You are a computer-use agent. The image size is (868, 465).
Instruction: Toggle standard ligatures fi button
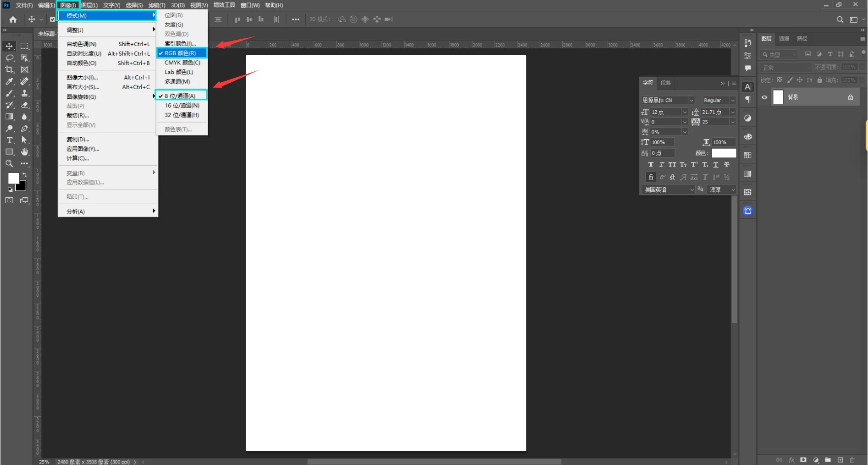(x=651, y=177)
